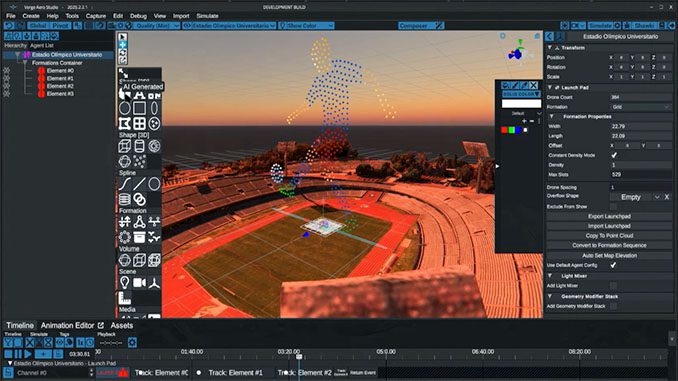The width and height of the screenshot is (678, 381).
Task: Open the Create menu
Action: coord(31,16)
